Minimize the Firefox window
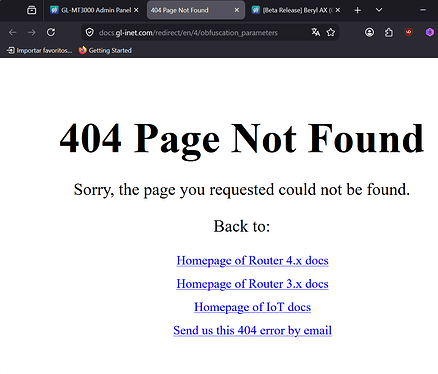The height and width of the screenshot is (374, 438). pyautogui.click(x=423, y=10)
